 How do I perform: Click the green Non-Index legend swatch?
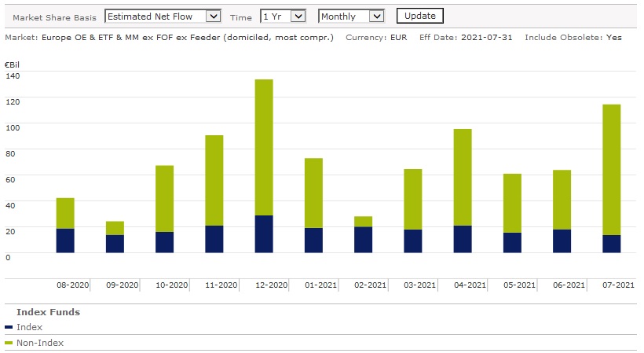pos(9,343)
